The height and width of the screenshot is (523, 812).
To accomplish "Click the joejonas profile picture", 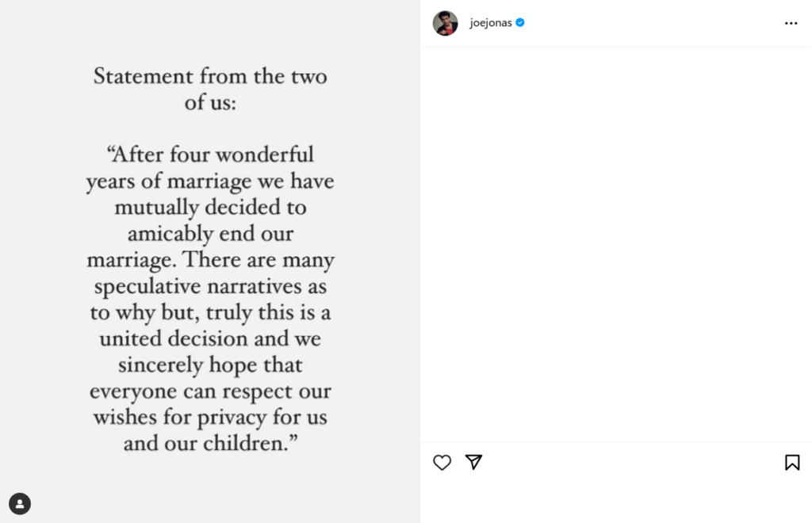I will [x=445, y=23].
